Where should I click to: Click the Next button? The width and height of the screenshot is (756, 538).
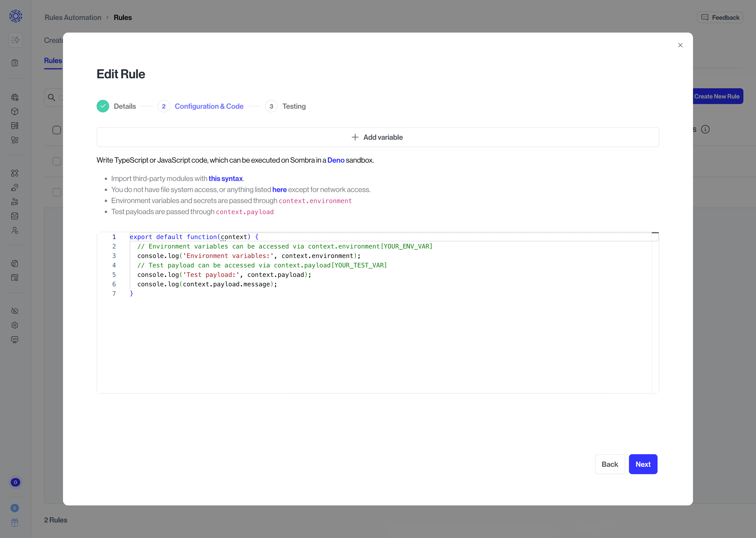pyautogui.click(x=643, y=464)
